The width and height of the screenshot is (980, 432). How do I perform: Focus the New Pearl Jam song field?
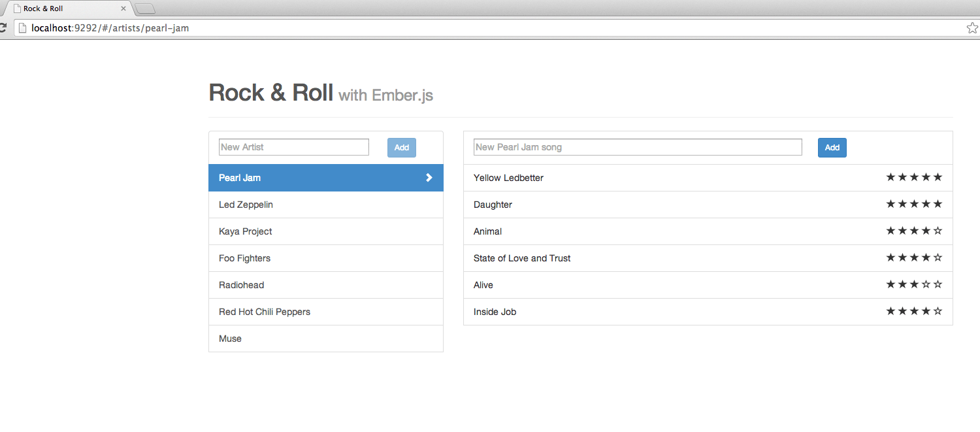tap(637, 147)
